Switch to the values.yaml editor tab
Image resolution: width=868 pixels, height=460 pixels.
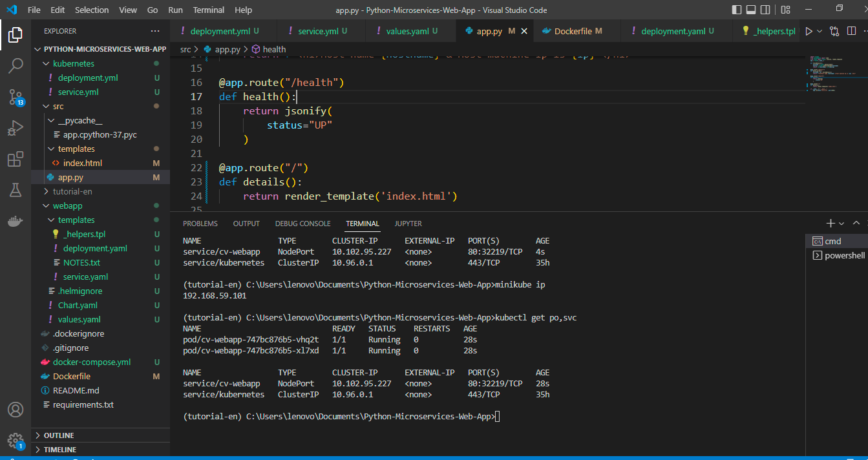[412, 31]
